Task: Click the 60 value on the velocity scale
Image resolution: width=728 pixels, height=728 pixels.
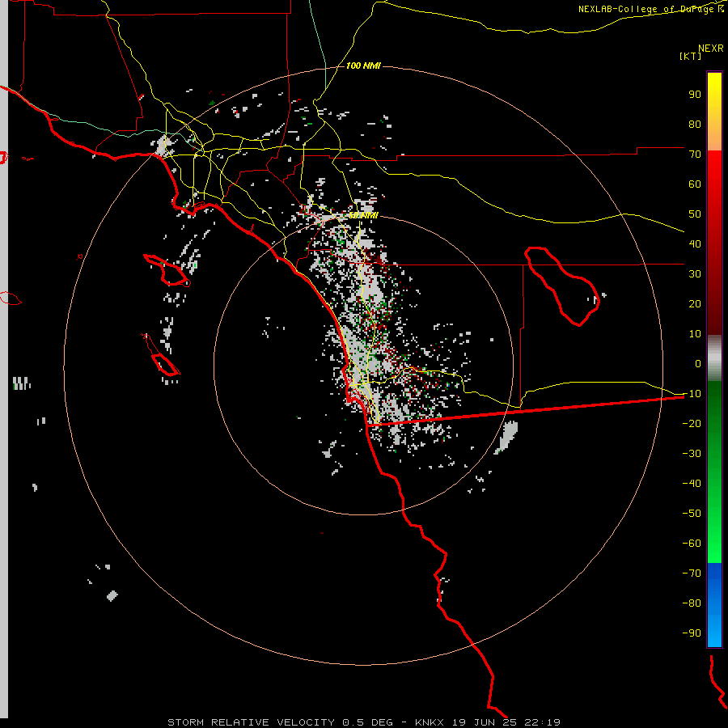Action: [x=695, y=184]
